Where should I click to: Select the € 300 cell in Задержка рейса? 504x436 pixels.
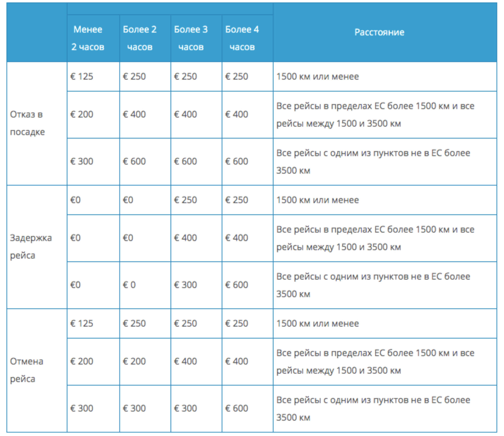185,285
